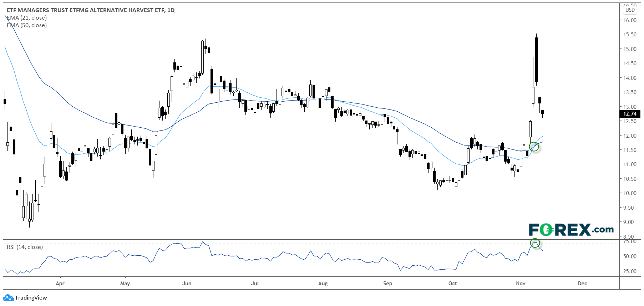
Task: Click the 15.50 price axis level
Action: (x=630, y=35)
